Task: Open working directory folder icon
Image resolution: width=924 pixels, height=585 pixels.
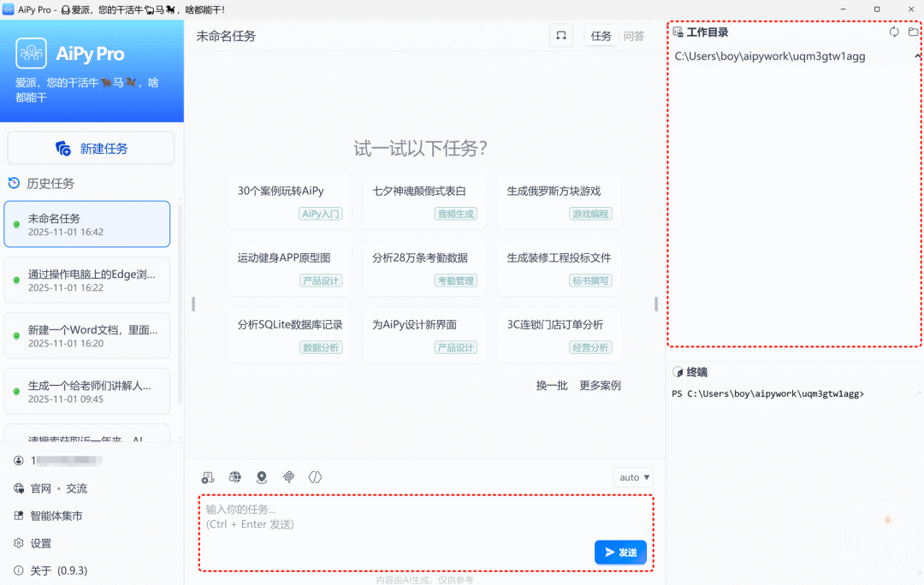Action: [x=914, y=32]
